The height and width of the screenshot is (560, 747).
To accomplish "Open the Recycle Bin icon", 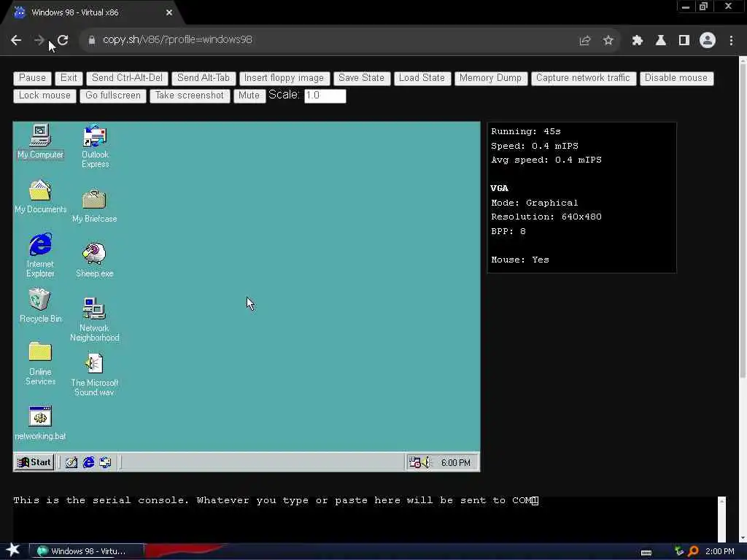I will (x=40, y=306).
